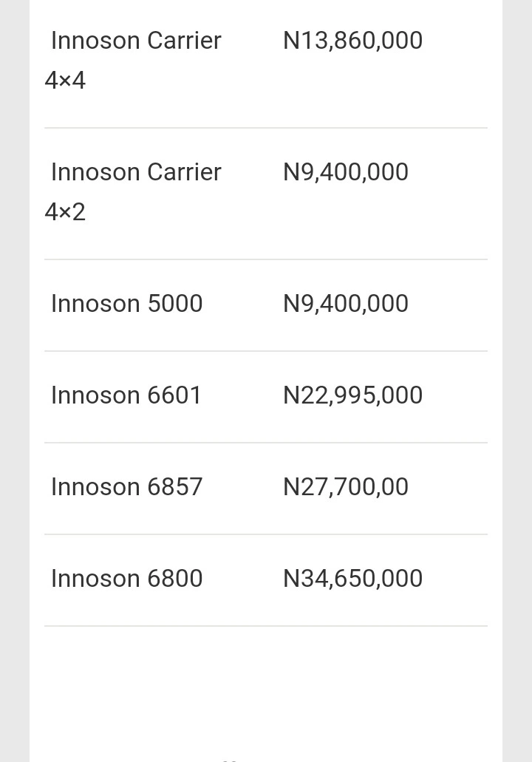Tap the N27,700,00 price
The width and height of the screenshot is (532, 762).
point(346,487)
